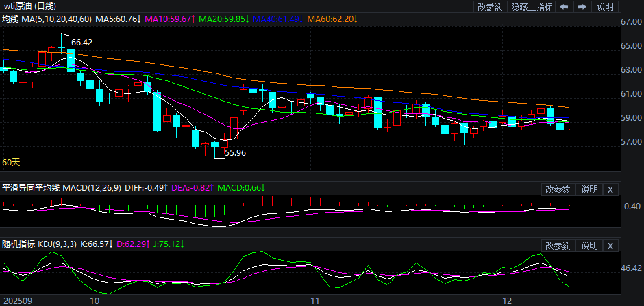The width and height of the screenshot is (644, 306).
Task: Click 说明 in the KDJ panel
Action: (589, 246)
